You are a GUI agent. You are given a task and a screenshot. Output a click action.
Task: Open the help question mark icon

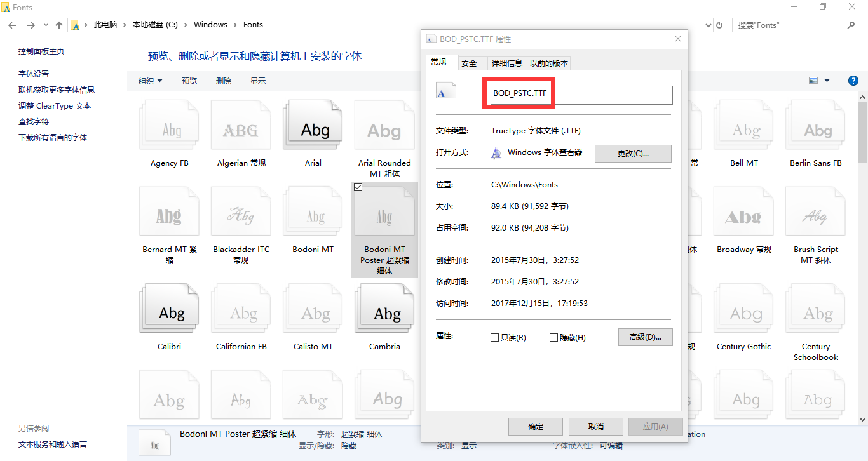coord(853,81)
